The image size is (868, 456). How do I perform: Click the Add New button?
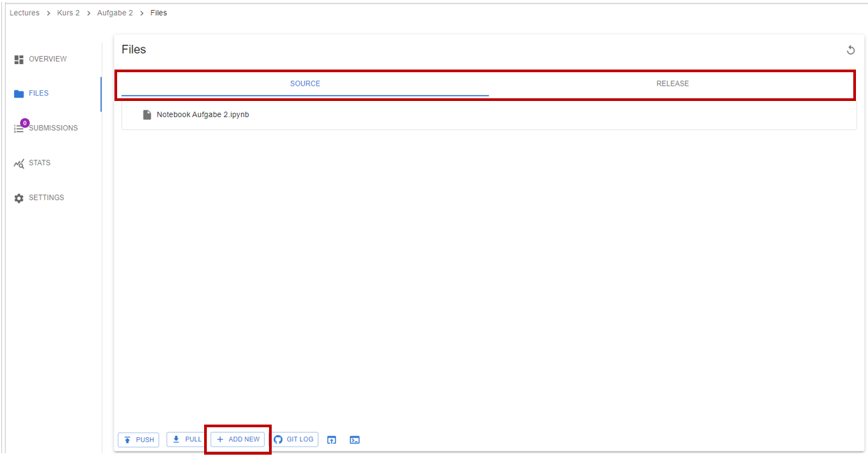(238, 440)
